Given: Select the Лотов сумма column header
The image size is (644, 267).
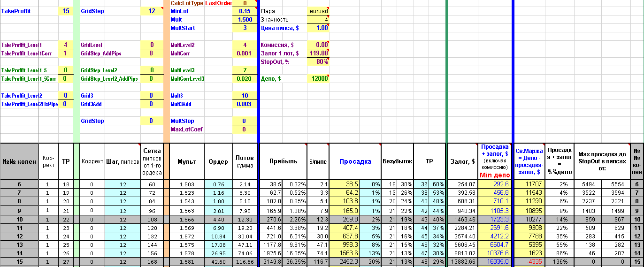Looking at the screenshot, I should tap(245, 161).
